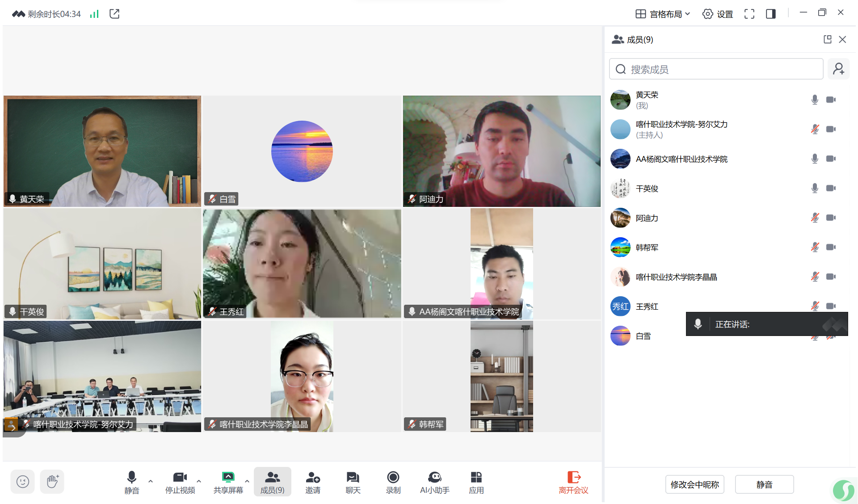Open the 宫格布局 layout dropdown
Viewport: 858px width, 504px height.
[663, 14]
